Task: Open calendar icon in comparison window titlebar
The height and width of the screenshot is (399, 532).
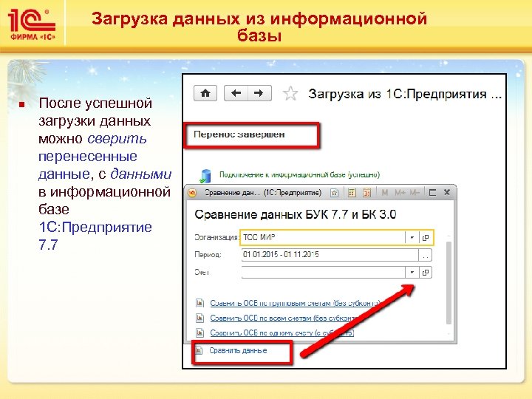Action: click(366, 193)
